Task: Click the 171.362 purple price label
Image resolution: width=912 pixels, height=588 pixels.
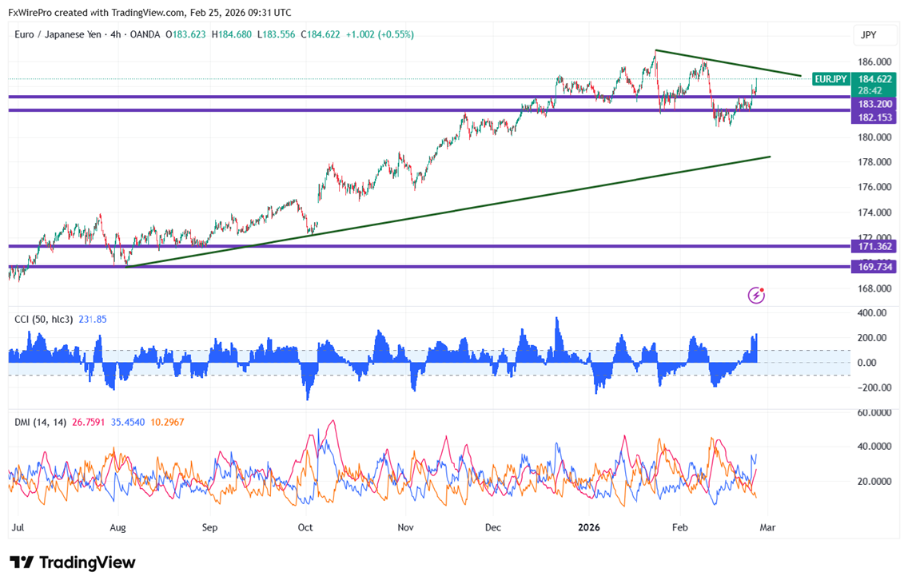Action: [874, 247]
